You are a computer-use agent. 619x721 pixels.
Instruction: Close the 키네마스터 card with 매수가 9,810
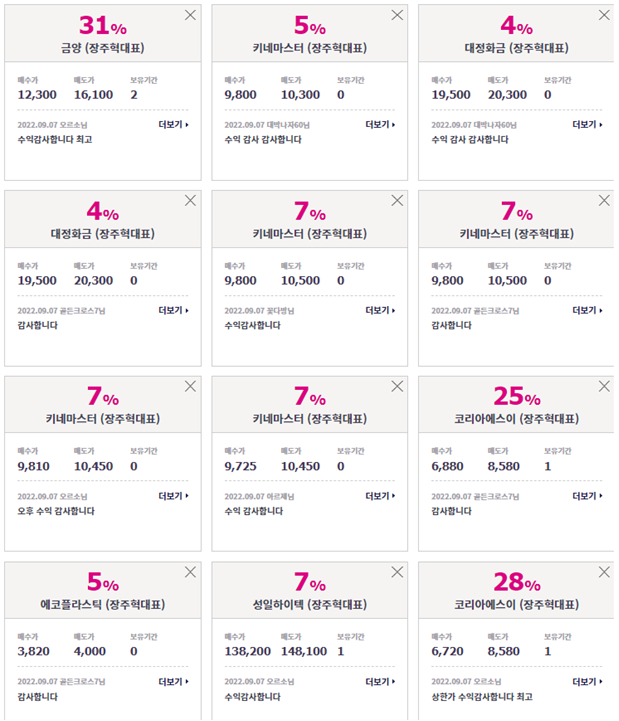(190, 386)
